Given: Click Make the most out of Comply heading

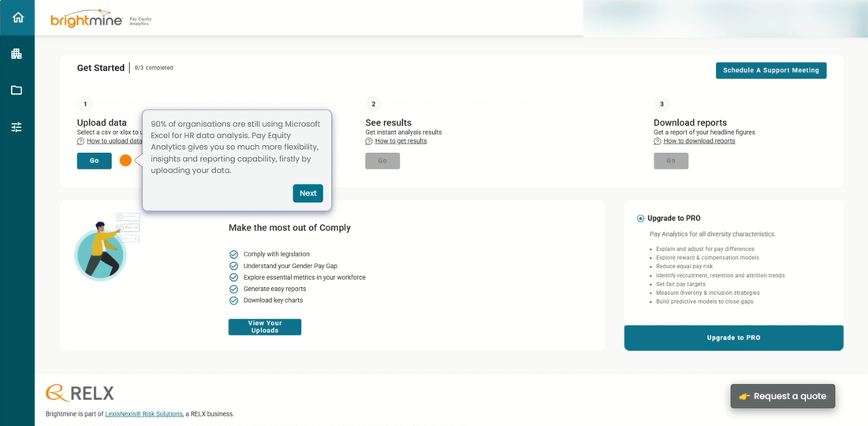Looking at the screenshot, I should point(289,228).
